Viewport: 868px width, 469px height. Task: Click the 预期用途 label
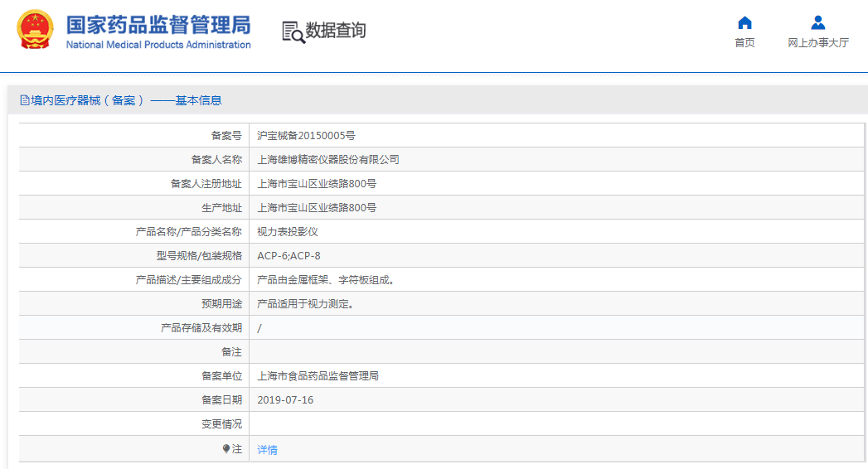[221, 303]
